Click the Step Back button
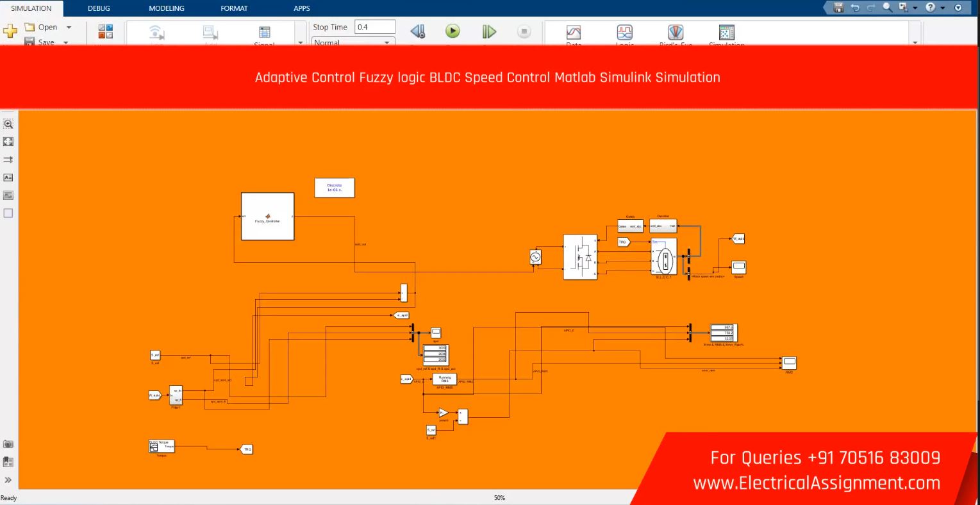The height and width of the screenshot is (505, 980). (x=417, y=31)
